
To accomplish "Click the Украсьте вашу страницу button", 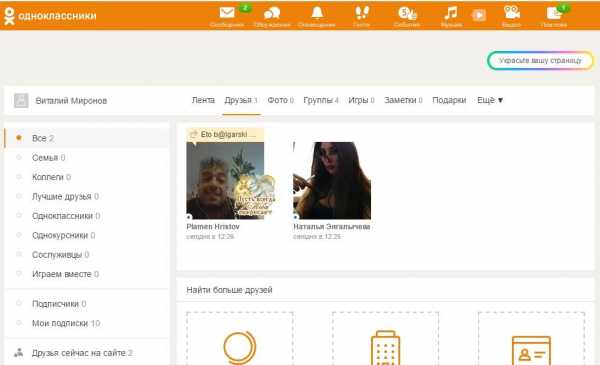I will [540, 60].
